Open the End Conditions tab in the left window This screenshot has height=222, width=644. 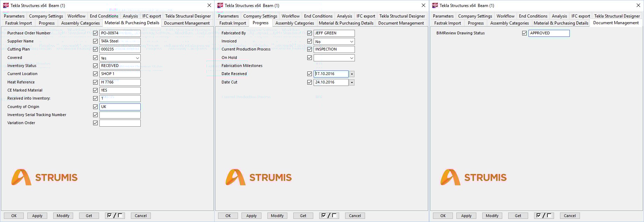pos(104,16)
